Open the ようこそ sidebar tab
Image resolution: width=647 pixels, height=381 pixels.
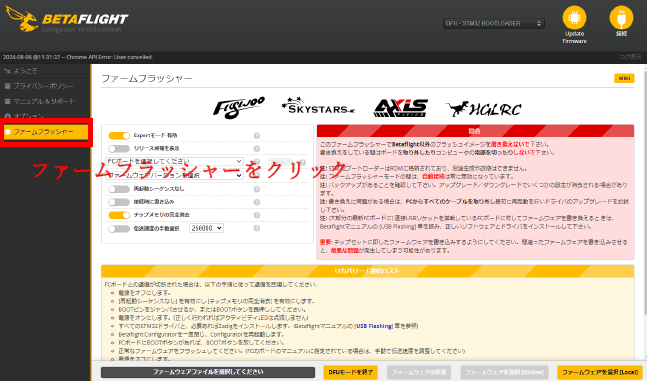click(x=45, y=71)
